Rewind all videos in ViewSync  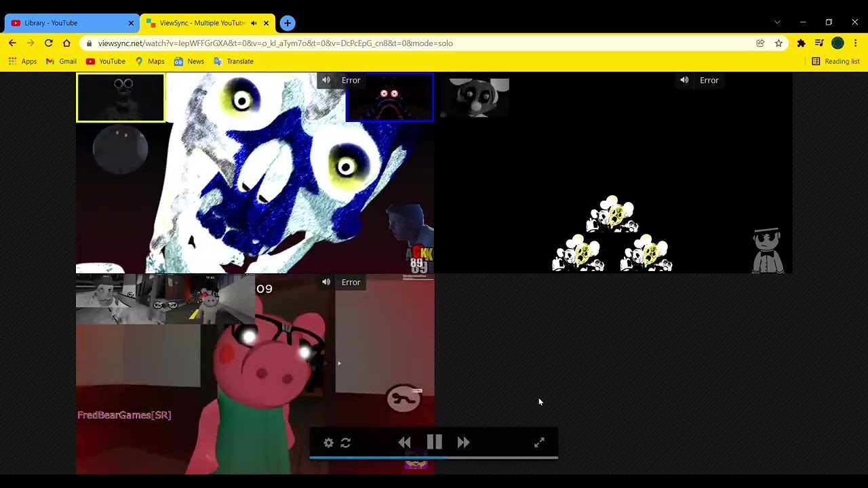tap(404, 443)
